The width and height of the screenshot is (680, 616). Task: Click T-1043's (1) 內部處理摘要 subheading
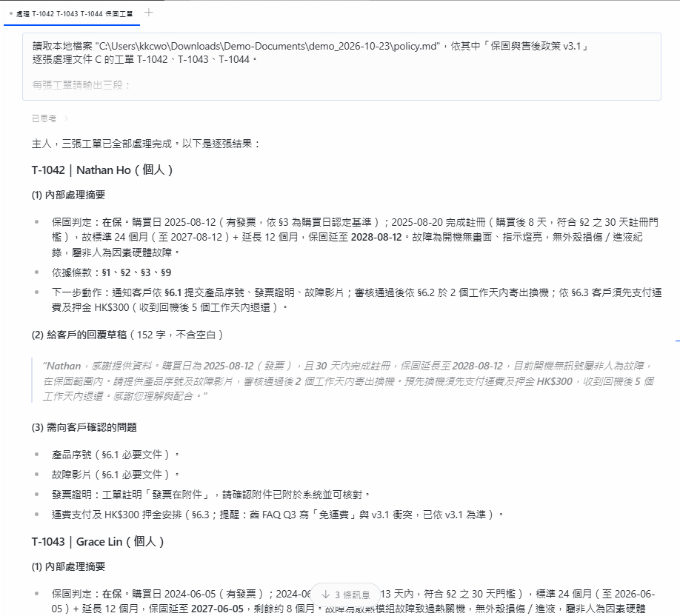click(69, 566)
